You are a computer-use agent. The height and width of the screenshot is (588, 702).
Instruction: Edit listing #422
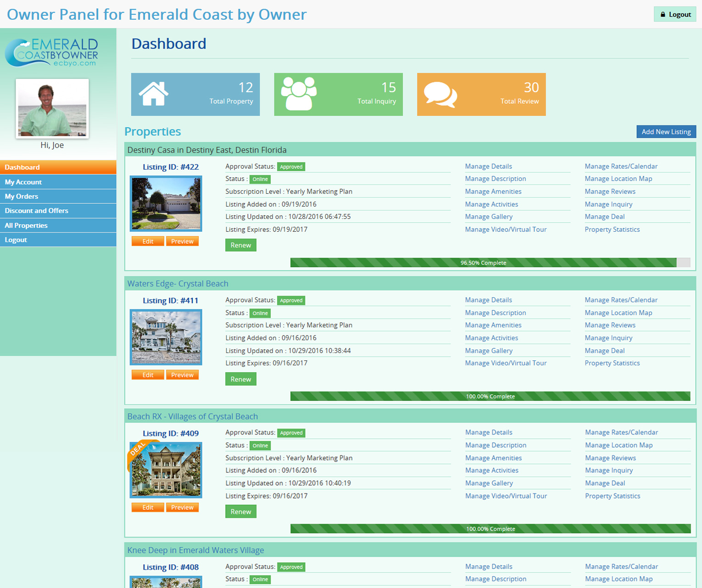[x=148, y=241]
